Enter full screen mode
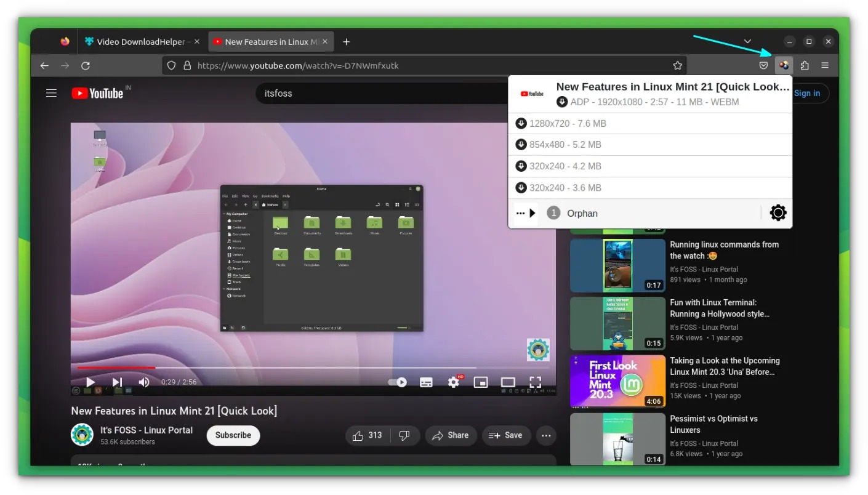The width and height of the screenshot is (868, 495). (535, 382)
